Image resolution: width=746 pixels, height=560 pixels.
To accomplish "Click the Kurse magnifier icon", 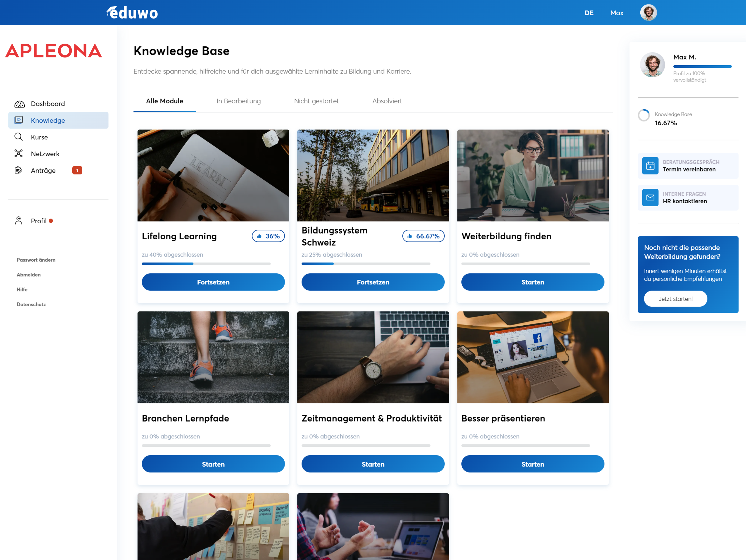I will [19, 137].
